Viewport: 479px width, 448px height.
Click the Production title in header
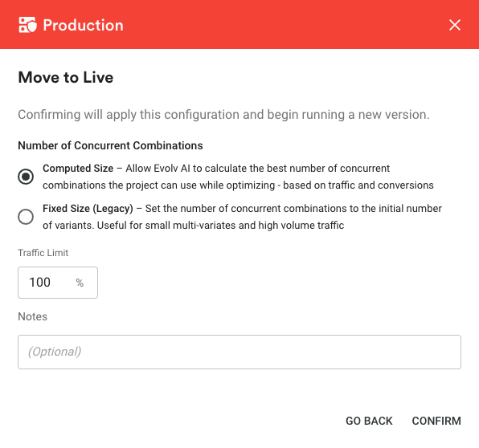(83, 25)
